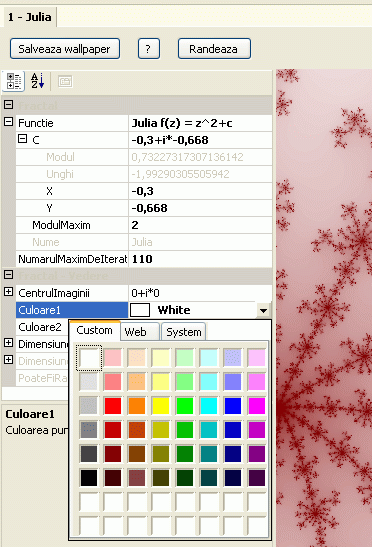Click the Property Pages icon
Screen dimensions: 372x547
(65, 82)
